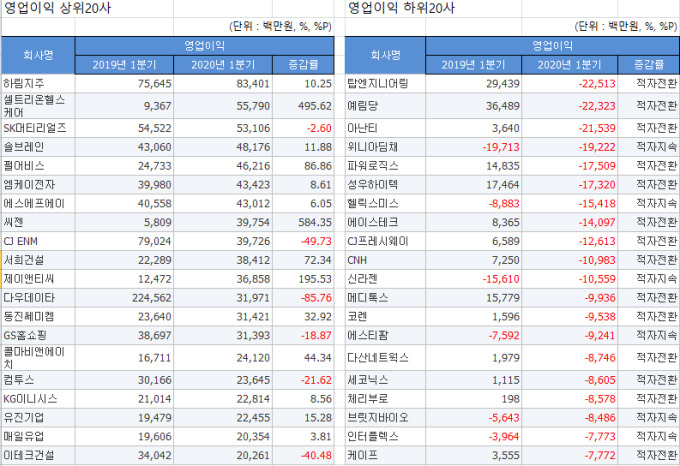This screenshot has width=680, height=466.
Task: Select the '코렌' company cell
Action: coord(385,316)
